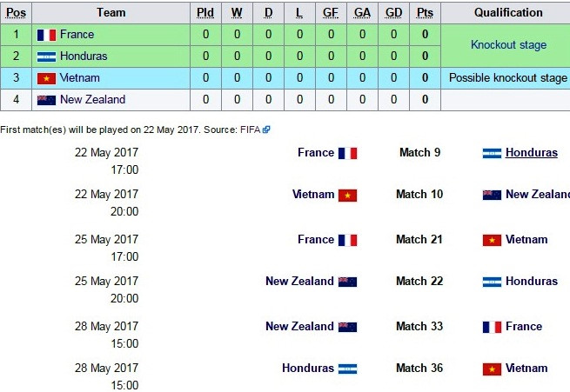
Task: Open New Zealand team link in table
Action: (93, 99)
